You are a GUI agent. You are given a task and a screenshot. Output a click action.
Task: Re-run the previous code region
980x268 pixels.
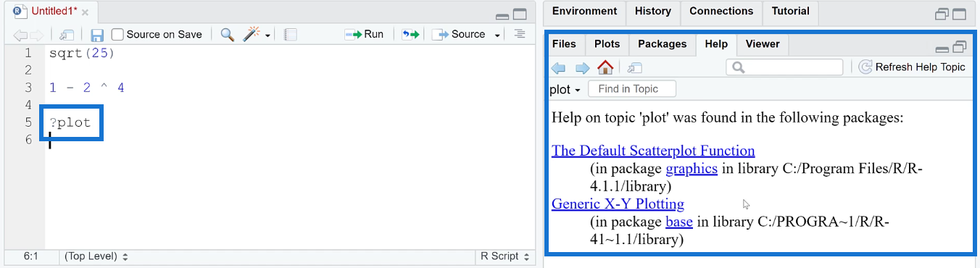[x=410, y=35]
